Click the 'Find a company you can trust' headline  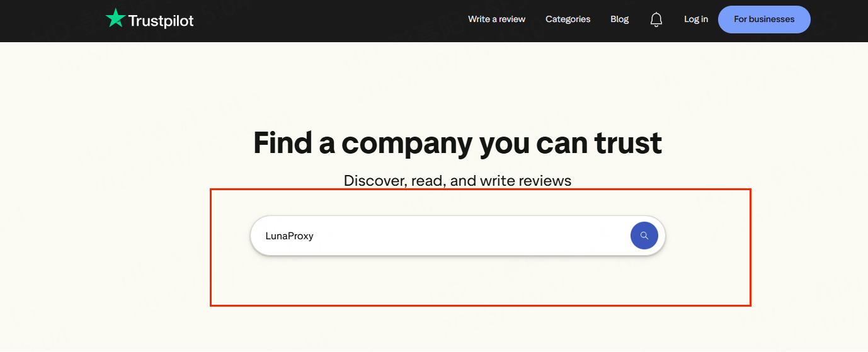[x=457, y=143]
